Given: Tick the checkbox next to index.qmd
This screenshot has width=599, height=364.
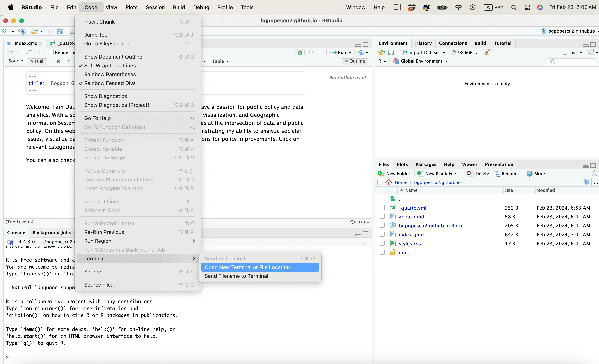Looking at the screenshot, I should (x=382, y=234).
